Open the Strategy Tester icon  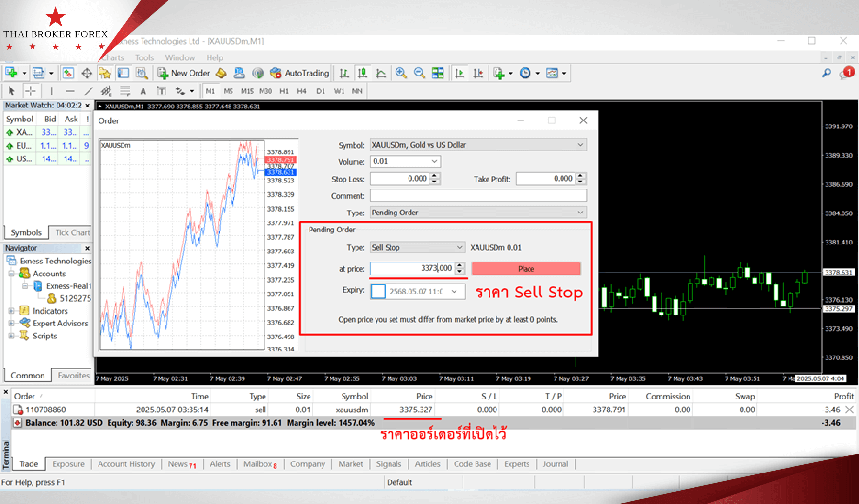(x=142, y=73)
